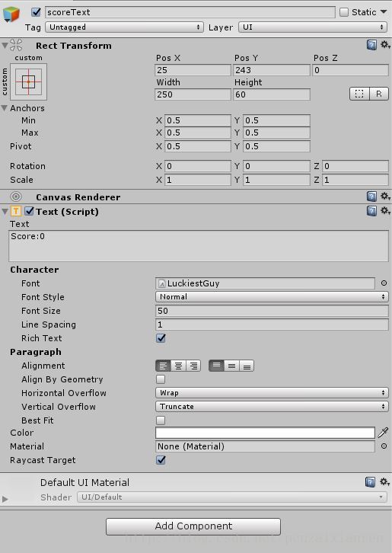The width and height of the screenshot is (392, 553).
Task: Disable the Text (Script) component checkbox
Action: point(29,211)
